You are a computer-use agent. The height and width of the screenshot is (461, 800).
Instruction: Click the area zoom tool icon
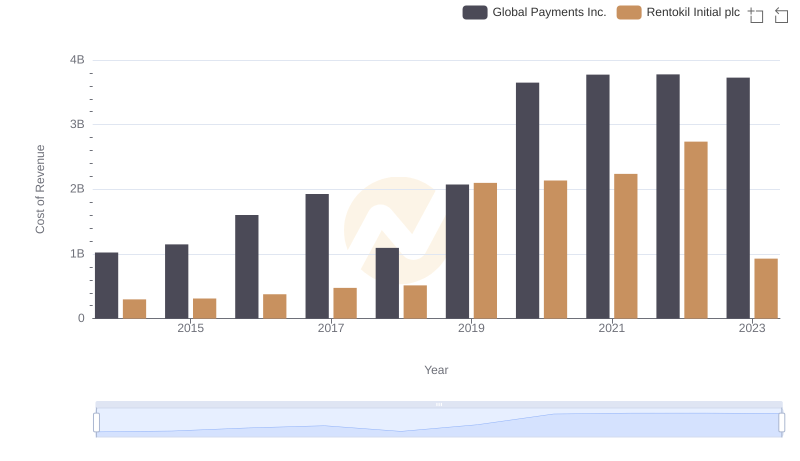click(x=756, y=14)
